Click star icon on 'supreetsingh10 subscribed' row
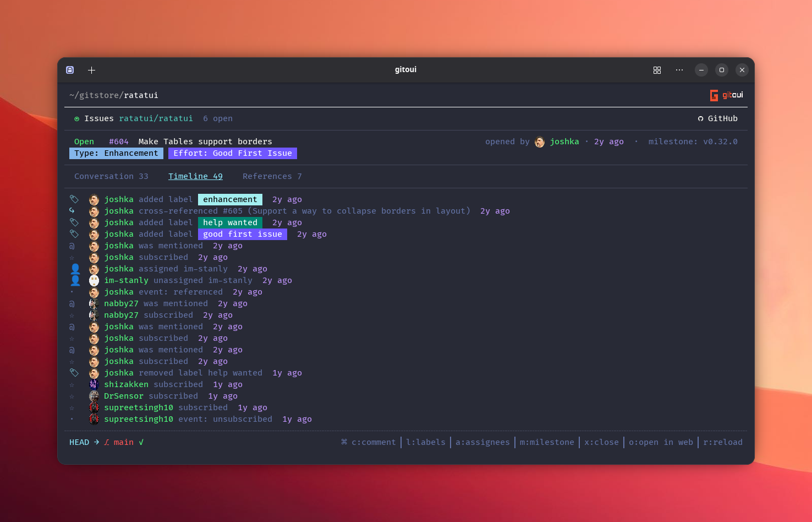Screen dimensions: 812x522 point(72,408)
